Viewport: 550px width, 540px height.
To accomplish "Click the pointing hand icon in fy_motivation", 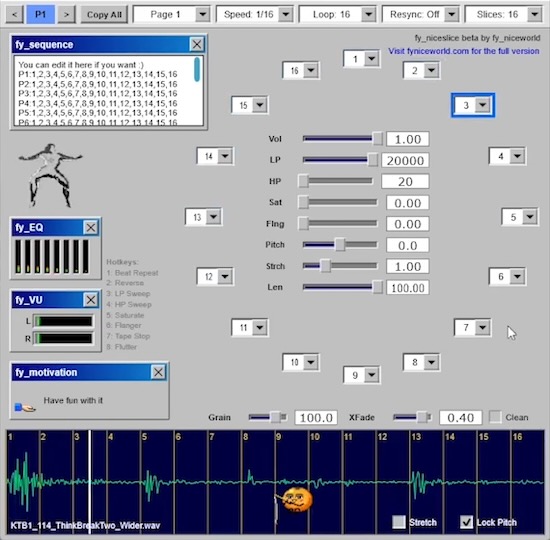I will tap(25, 407).
